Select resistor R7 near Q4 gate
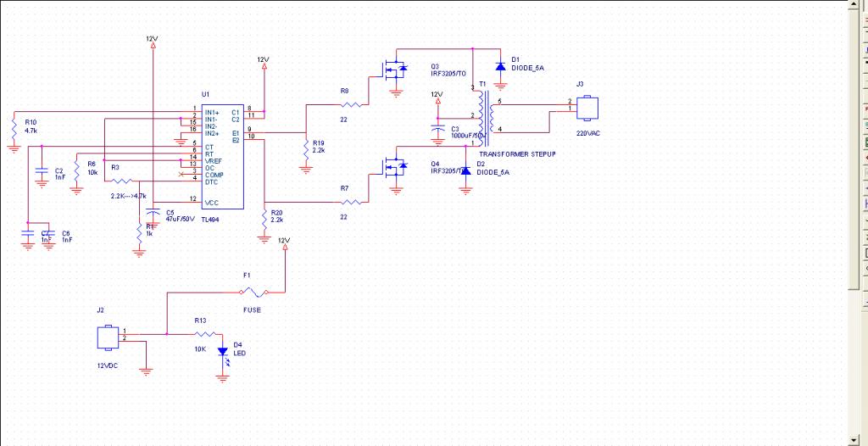Image resolution: width=868 pixels, height=446 pixels. 352,202
